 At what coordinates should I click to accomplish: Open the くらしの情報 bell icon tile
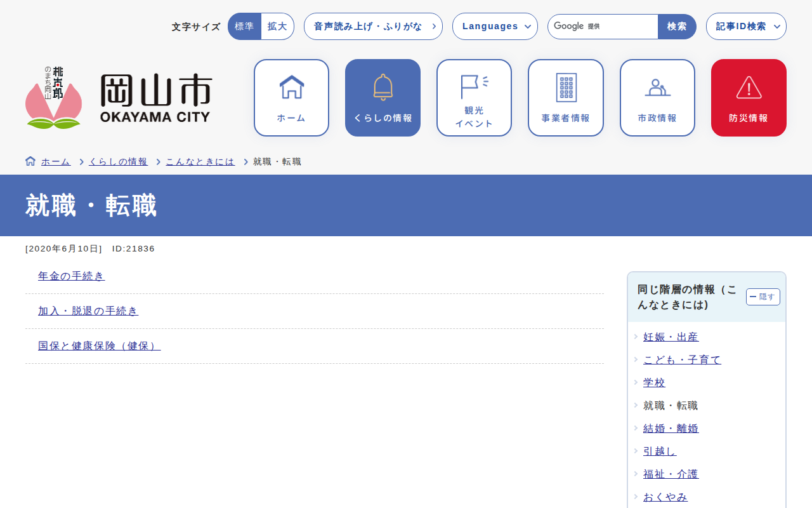pos(383,98)
